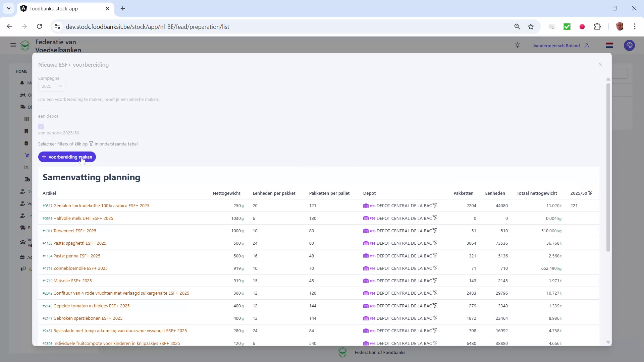This screenshot has height=362, width=644.
Task: Open the browser tab list chevron
Action: pos(9,8)
